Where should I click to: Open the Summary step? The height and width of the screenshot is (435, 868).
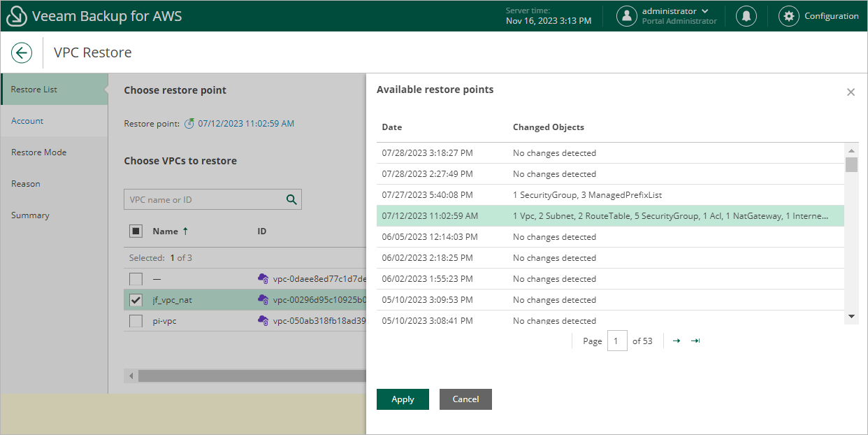point(54,215)
